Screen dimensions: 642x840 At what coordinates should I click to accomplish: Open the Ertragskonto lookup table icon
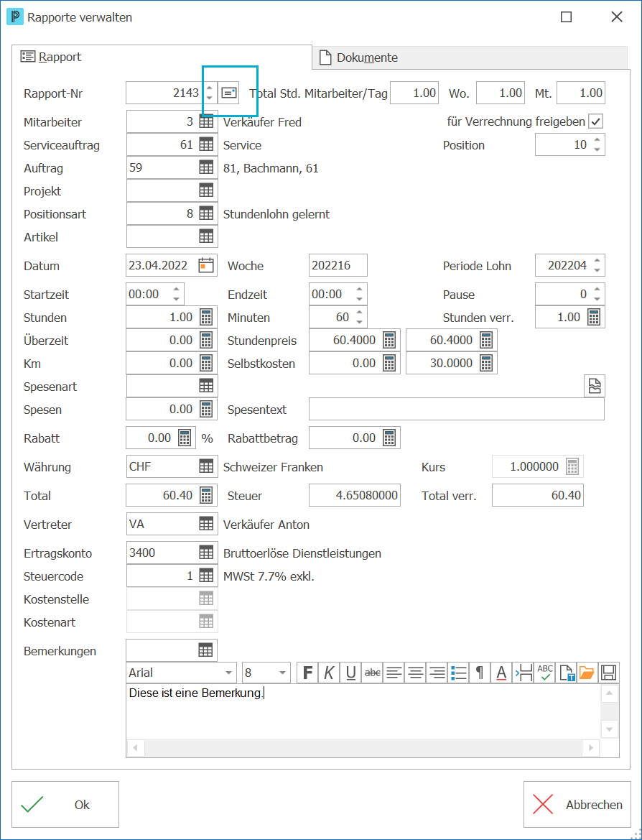[206, 553]
